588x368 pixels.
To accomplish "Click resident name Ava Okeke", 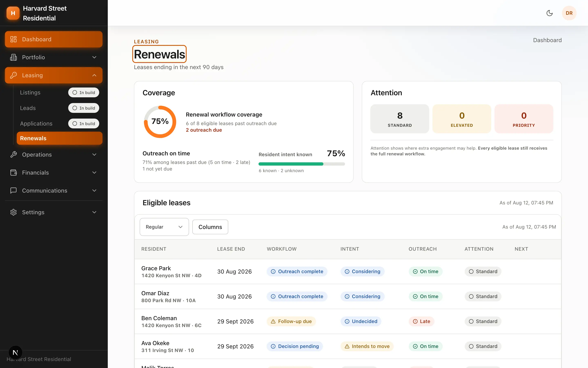I will [x=155, y=343].
